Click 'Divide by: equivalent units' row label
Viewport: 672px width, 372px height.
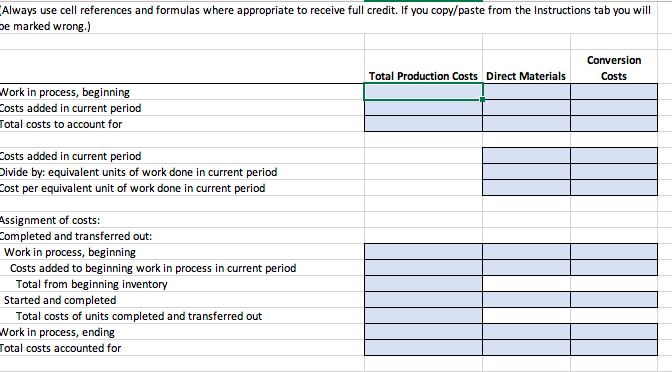[x=138, y=172]
